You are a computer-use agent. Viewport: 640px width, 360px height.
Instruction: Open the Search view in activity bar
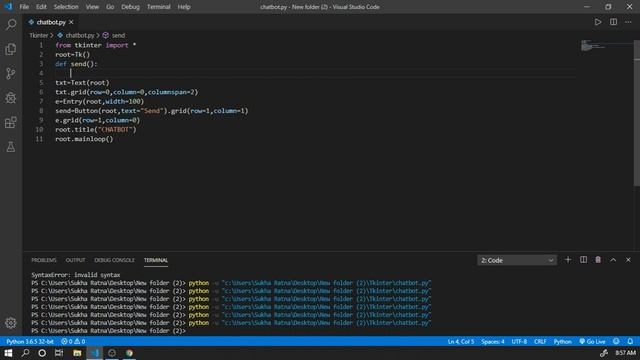11,24
